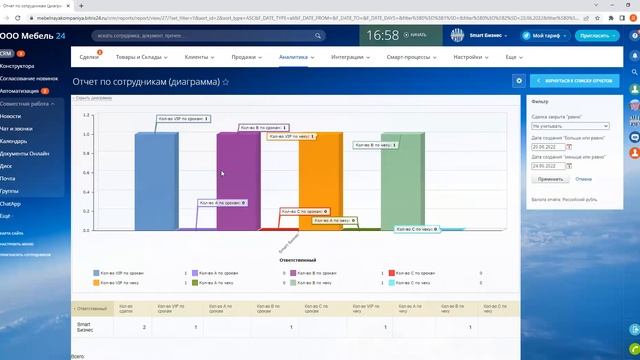Viewport: 640px width, 360px height.
Task: Open notifications bell in right sidebar
Action: [635, 56]
